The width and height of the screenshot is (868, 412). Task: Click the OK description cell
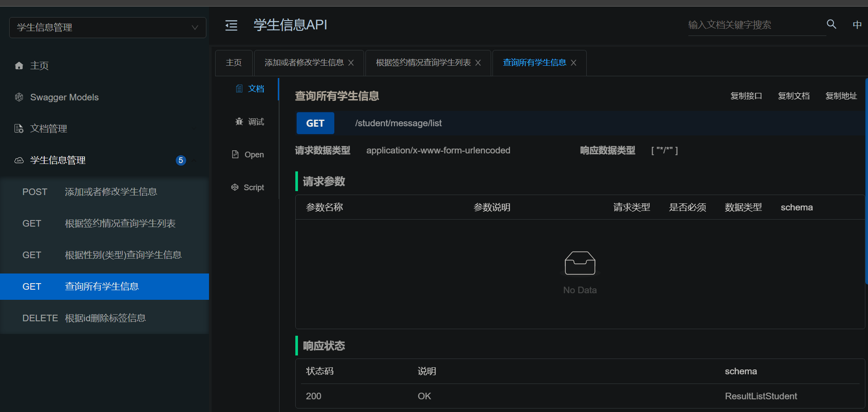click(x=424, y=396)
